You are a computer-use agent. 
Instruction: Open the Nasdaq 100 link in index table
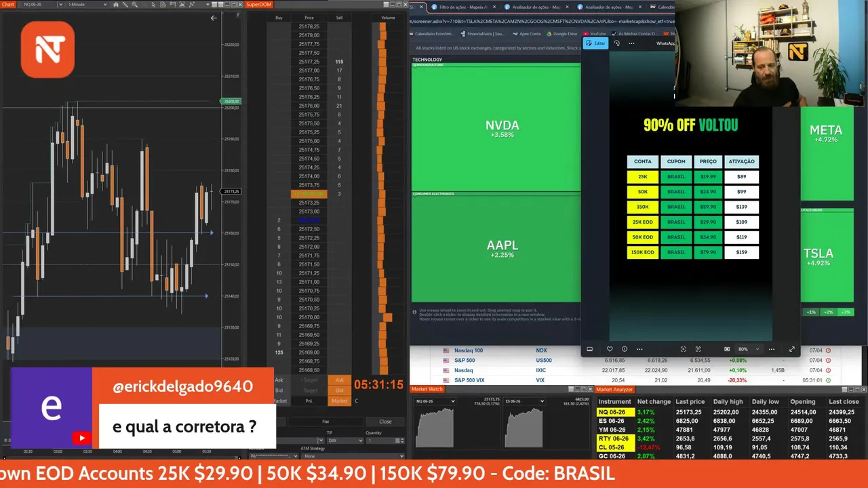click(469, 350)
